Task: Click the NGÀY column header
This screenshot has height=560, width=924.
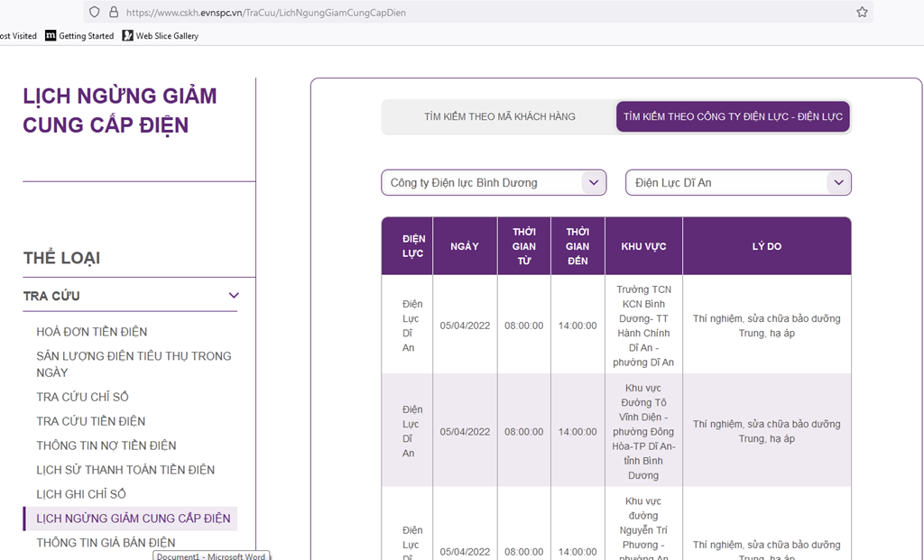Action: tap(465, 246)
